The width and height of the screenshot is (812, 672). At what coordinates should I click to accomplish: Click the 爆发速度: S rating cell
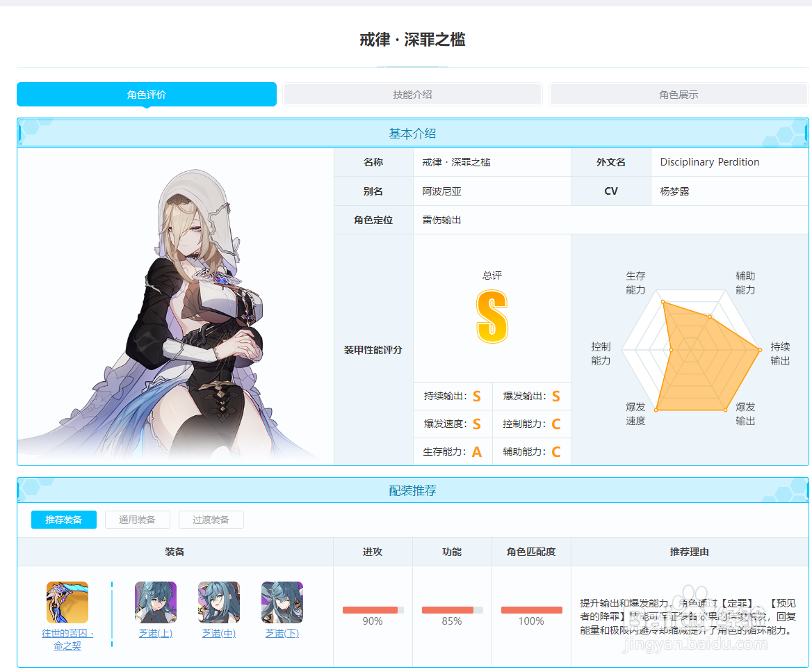[453, 424]
